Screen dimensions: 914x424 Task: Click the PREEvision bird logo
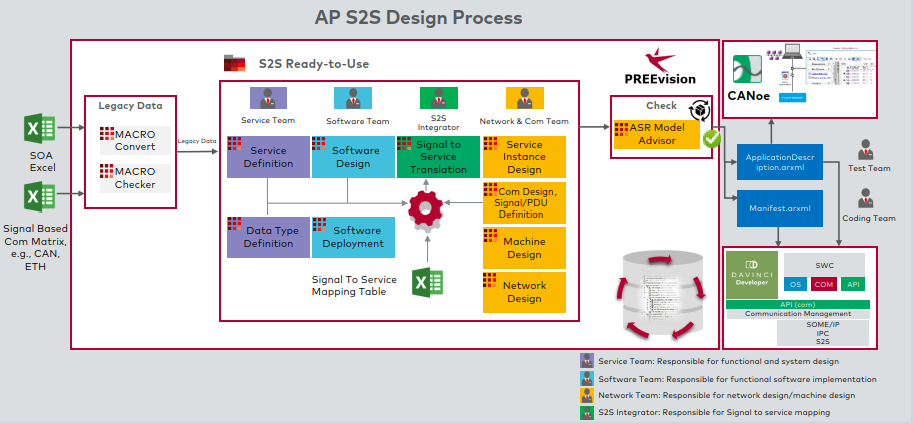(x=660, y=60)
